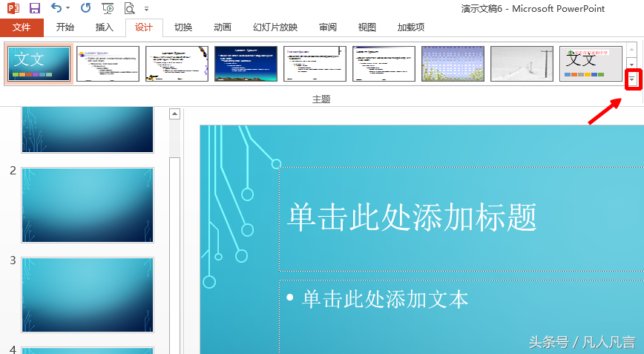Image resolution: width=644 pixels, height=354 pixels.
Task: Open the 动画 tab
Action: (222, 27)
